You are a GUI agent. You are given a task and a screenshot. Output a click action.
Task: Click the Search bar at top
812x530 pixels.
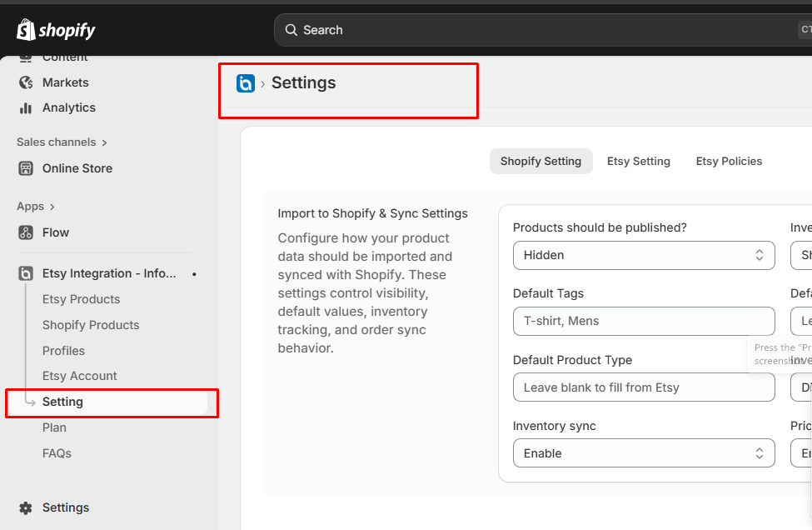click(543, 30)
